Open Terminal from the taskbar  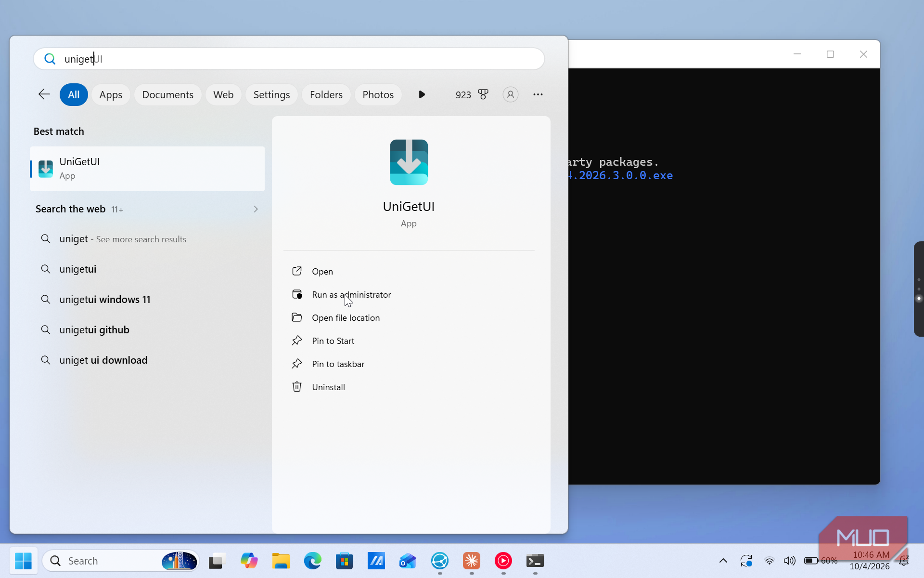tap(535, 561)
